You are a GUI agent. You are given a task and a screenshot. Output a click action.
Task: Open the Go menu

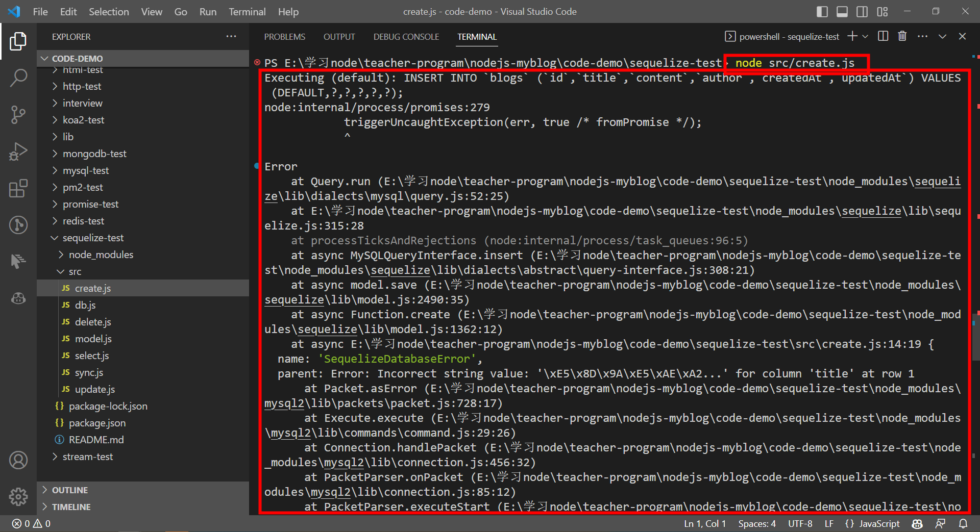coord(181,12)
